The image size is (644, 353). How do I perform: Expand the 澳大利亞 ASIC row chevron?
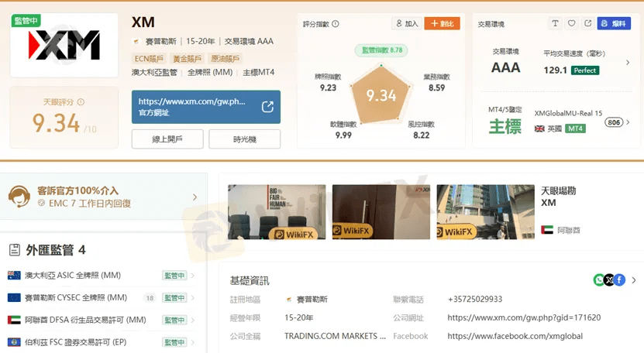pos(193,276)
